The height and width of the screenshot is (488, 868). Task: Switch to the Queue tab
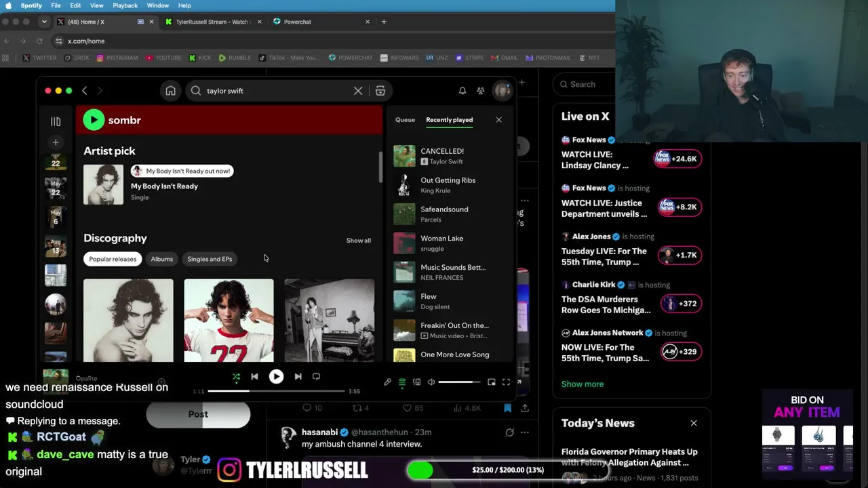[x=405, y=120]
